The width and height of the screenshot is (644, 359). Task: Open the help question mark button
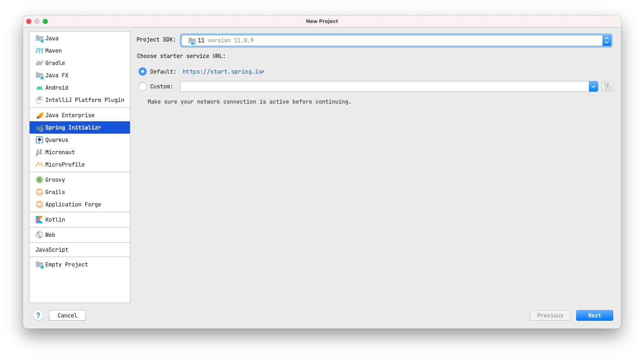[x=38, y=315]
